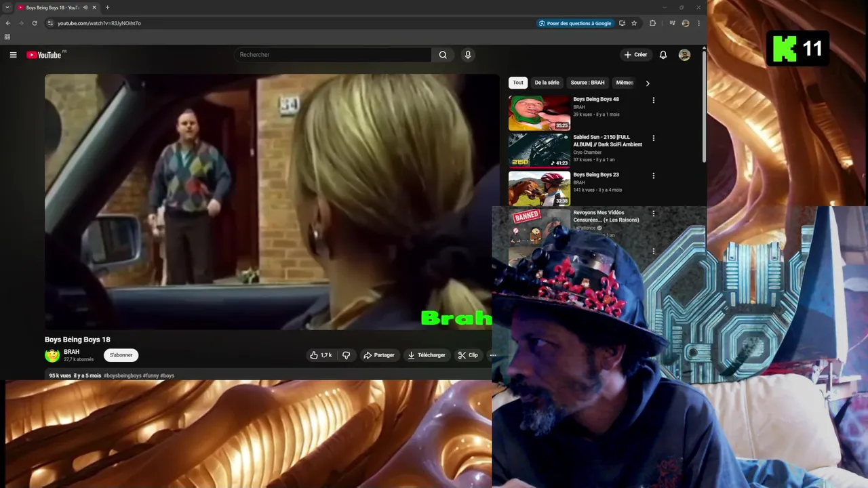The width and height of the screenshot is (868, 488).
Task: Open the tab search dropdown arrow
Action: 7,7
